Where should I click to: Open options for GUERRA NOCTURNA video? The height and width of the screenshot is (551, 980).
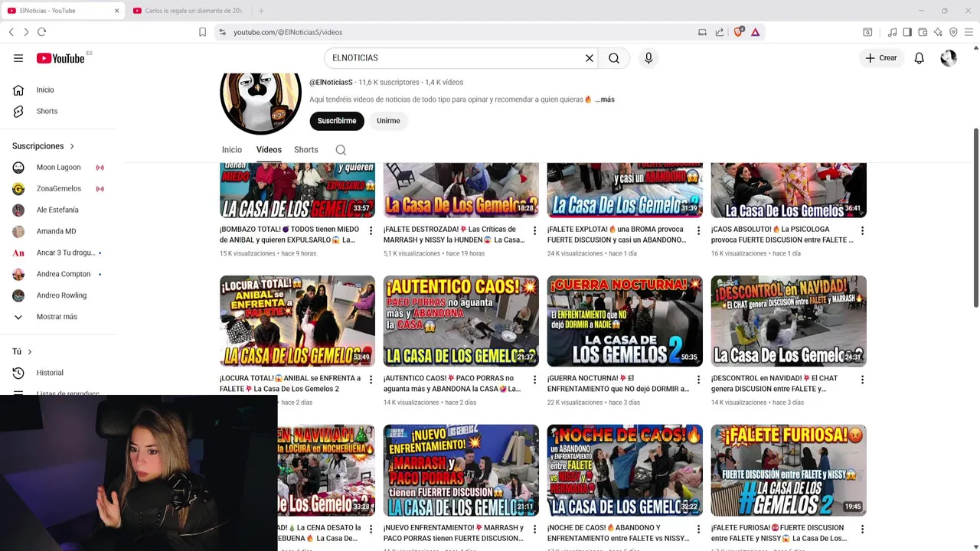[698, 380]
